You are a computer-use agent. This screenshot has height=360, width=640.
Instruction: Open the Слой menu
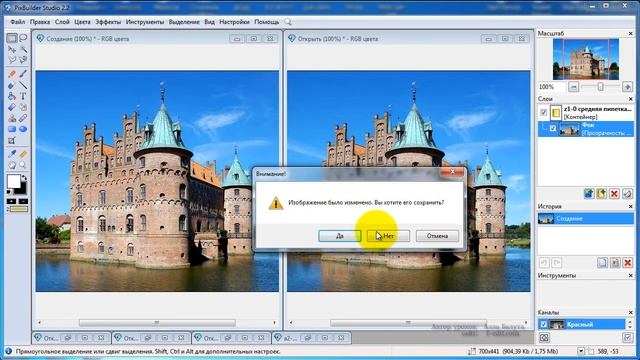[62, 22]
